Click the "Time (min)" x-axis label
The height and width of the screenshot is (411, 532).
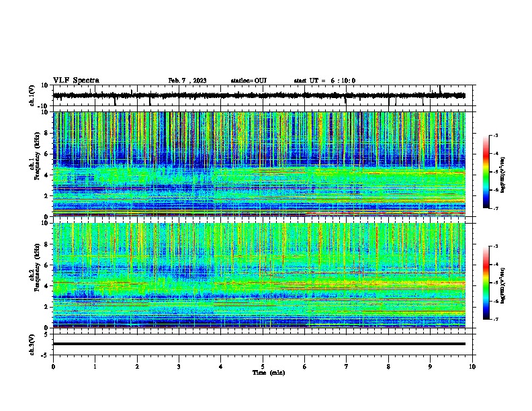(269, 373)
